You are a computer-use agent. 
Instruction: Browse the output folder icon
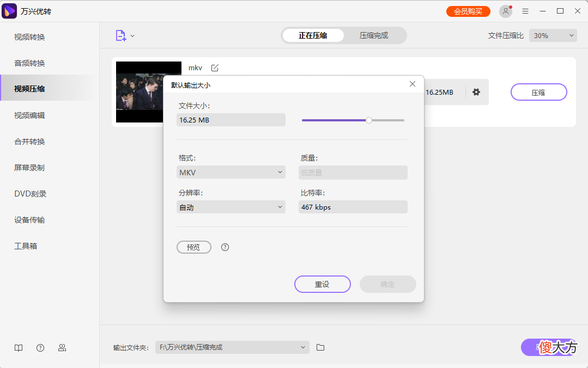point(320,347)
